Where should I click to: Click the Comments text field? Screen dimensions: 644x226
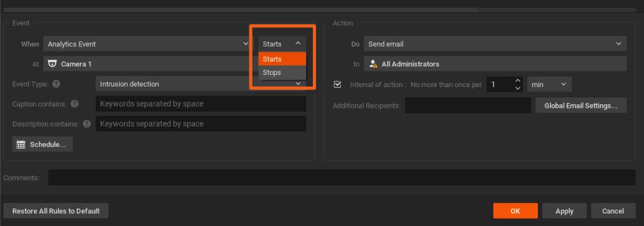[x=342, y=178]
